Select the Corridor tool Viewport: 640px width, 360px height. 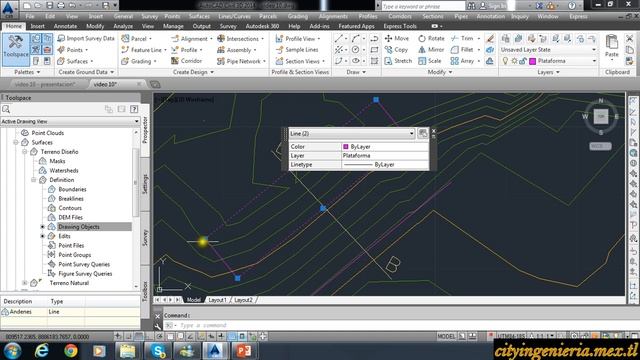click(x=187, y=61)
